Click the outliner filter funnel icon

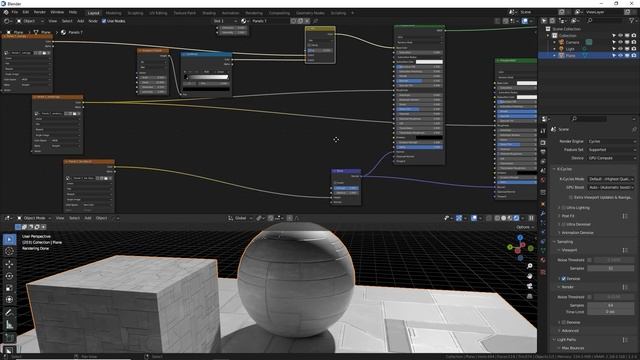pyautogui.click(x=633, y=20)
